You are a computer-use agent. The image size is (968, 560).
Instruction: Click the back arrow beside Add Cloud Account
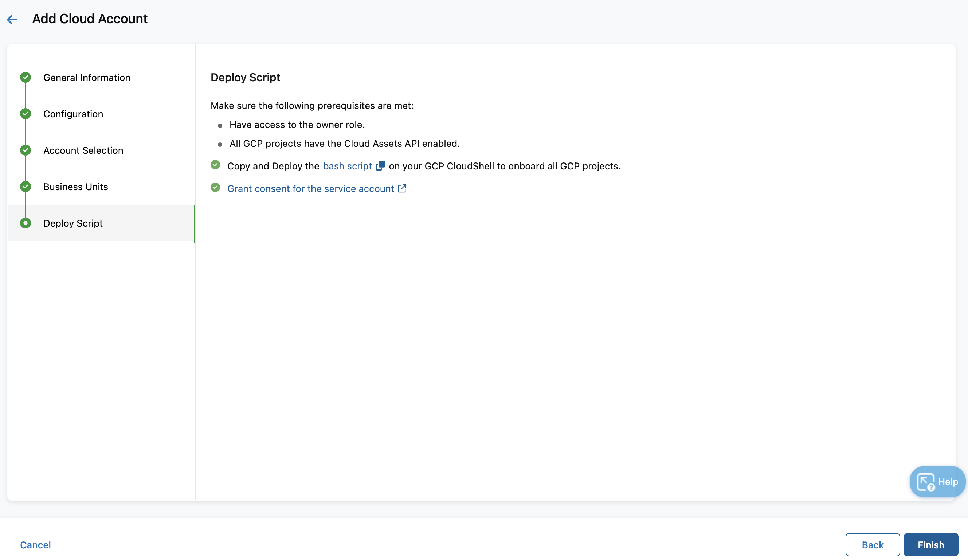tap(12, 19)
